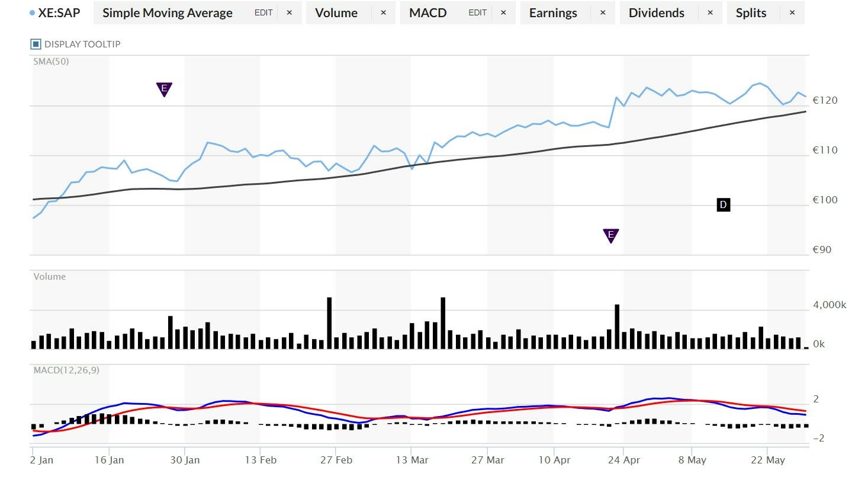The width and height of the screenshot is (868, 483).
Task: Remove the Dividends overlay chip
Action: [710, 12]
